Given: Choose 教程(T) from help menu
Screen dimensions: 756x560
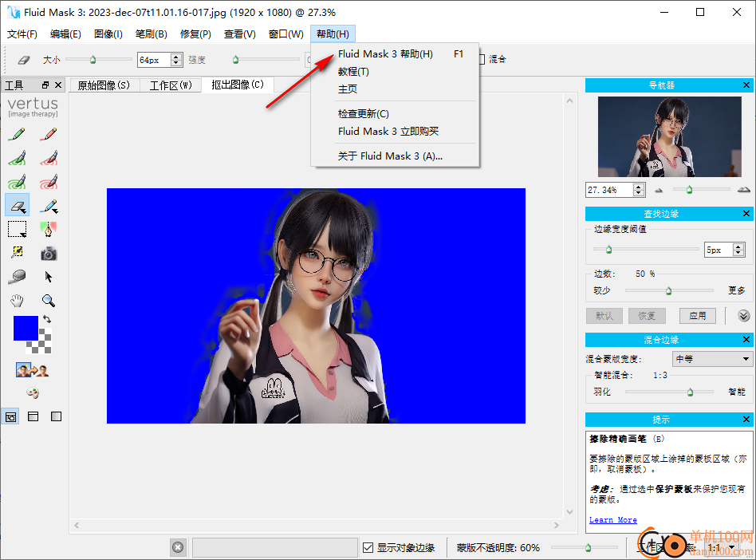Looking at the screenshot, I should 395,71.
